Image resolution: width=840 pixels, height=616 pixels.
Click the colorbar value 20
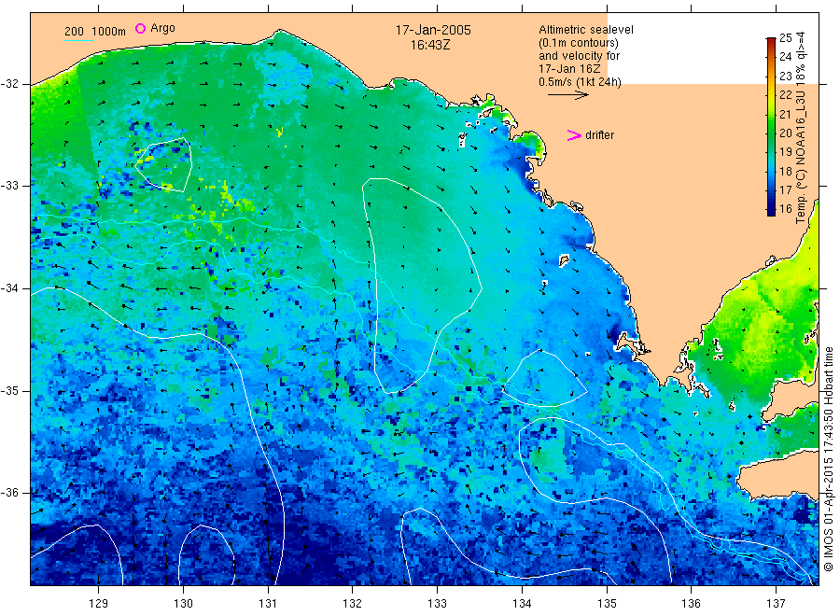click(785, 133)
